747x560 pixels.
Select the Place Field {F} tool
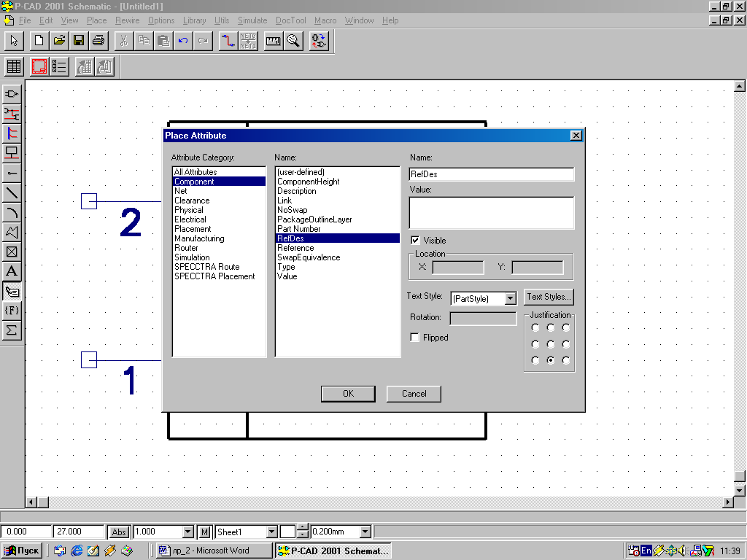12,311
